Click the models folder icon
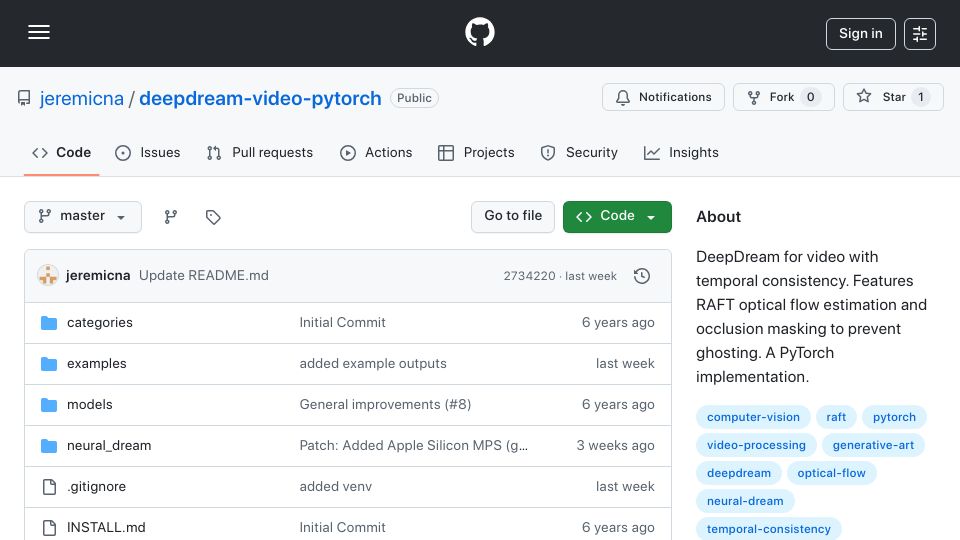 point(49,405)
